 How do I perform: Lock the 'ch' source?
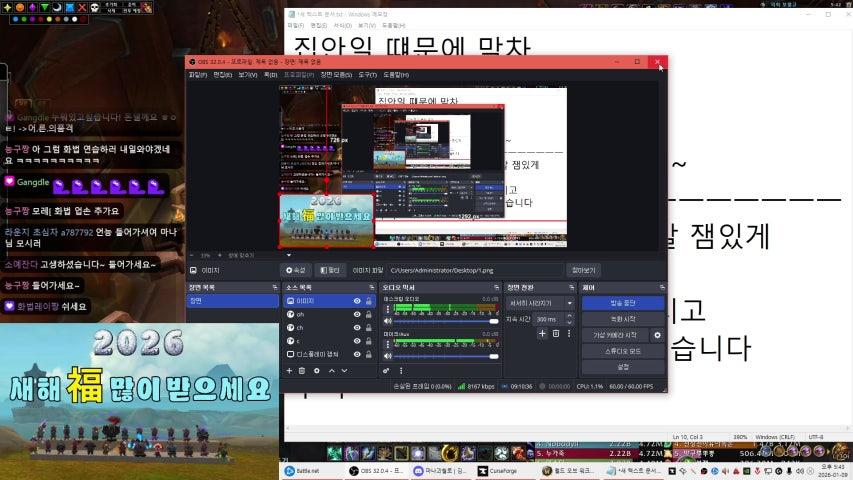369,327
